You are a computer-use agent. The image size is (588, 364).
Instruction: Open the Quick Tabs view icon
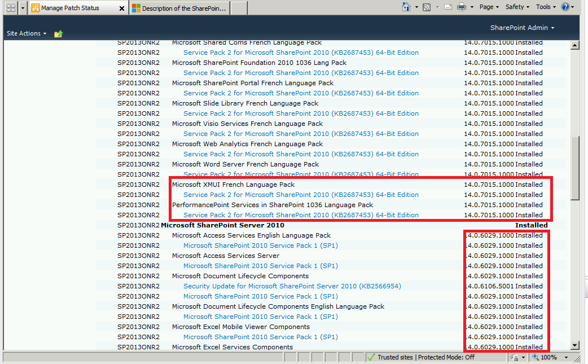click(x=11, y=8)
